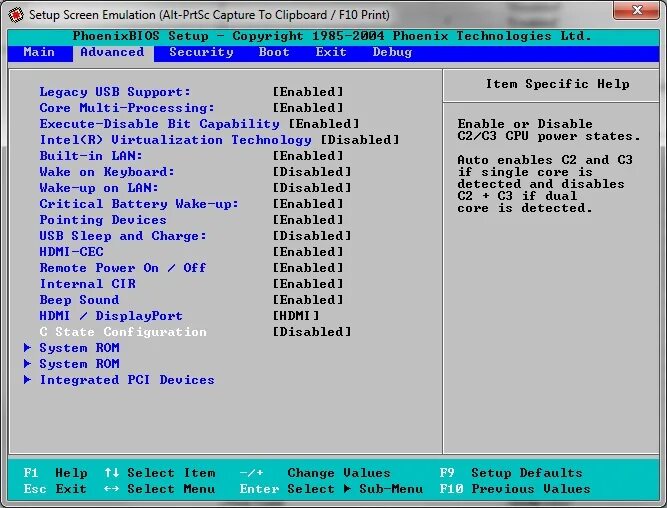Select Critical Battery Wake-up label
667x508 pixels.
(x=139, y=204)
